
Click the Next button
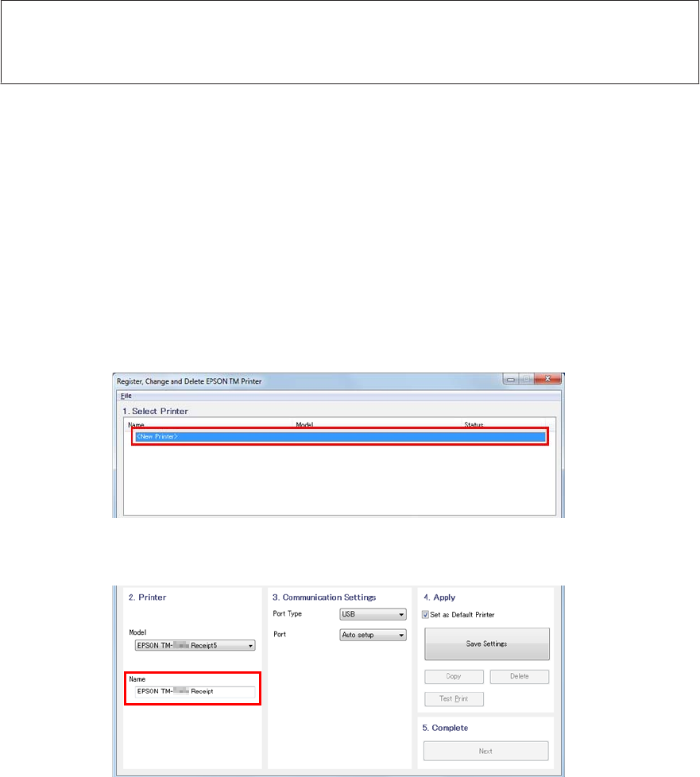pos(485,751)
